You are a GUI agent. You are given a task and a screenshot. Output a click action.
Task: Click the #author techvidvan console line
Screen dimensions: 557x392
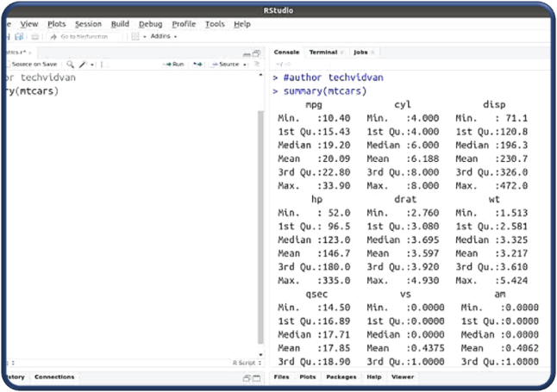[333, 78]
